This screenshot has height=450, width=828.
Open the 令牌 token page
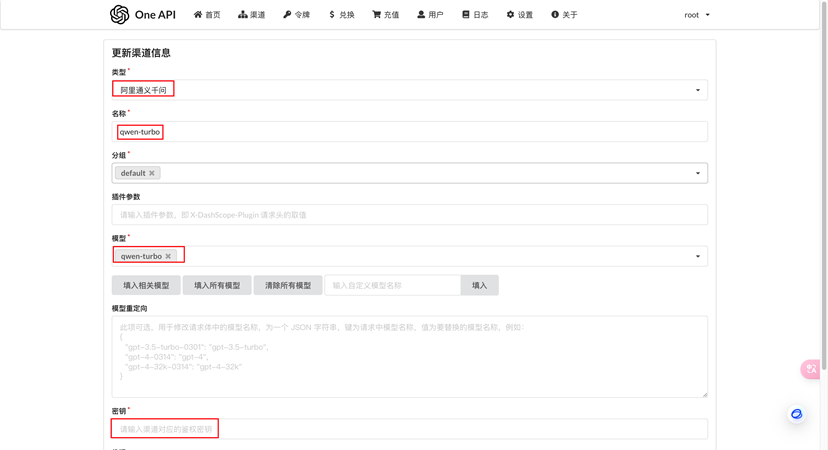click(296, 15)
